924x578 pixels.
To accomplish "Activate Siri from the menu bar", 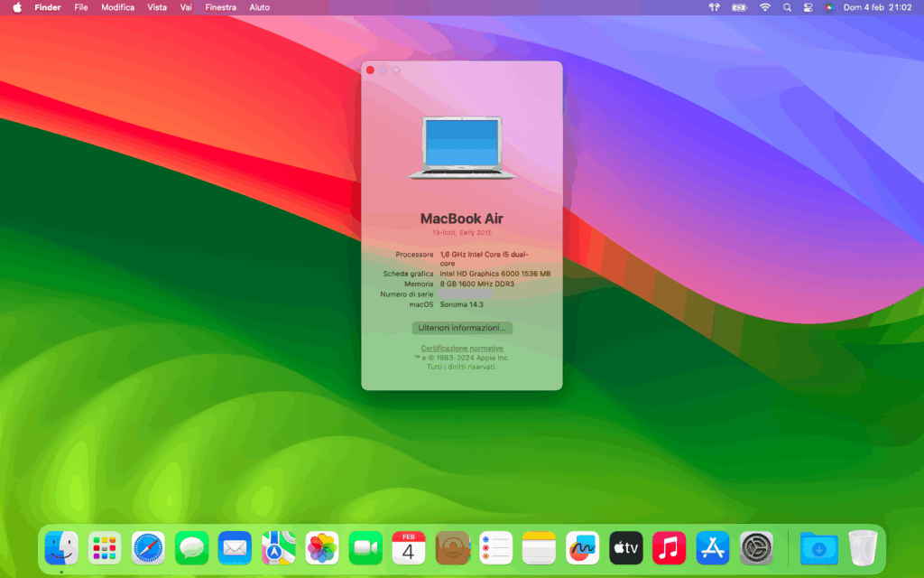I will (x=828, y=7).
